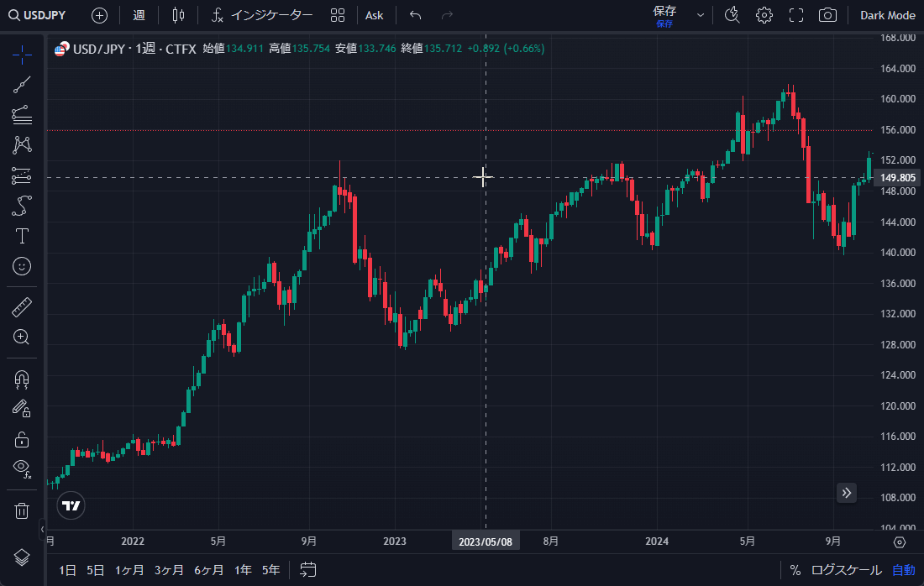Select the 5日 range

tap(96, 570)
